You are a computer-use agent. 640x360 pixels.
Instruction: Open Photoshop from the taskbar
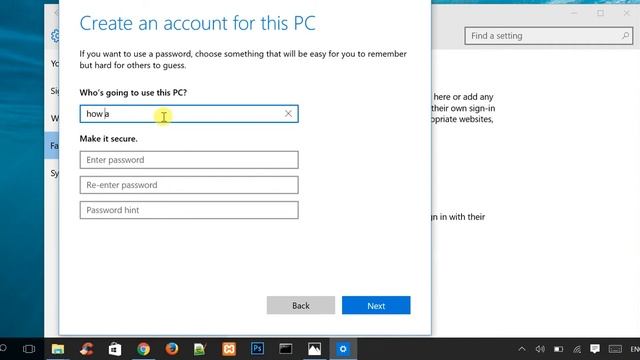[x=257, y=349]
